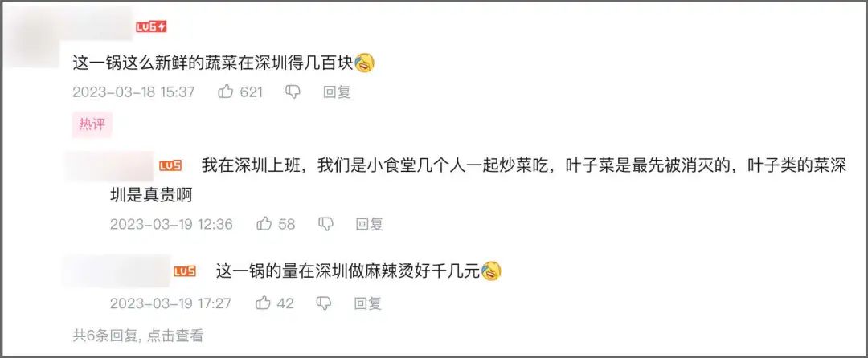
Task: Click the LV5 badge on second reply
Action: (185, 271)
